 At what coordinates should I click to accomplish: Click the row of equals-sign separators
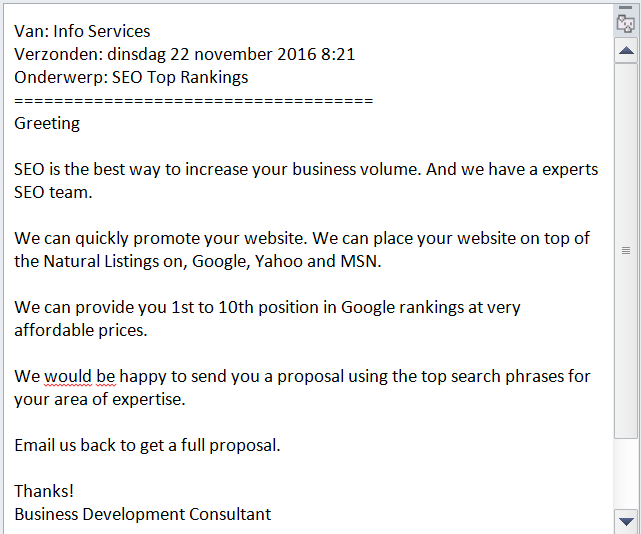[x=194, y=101]
